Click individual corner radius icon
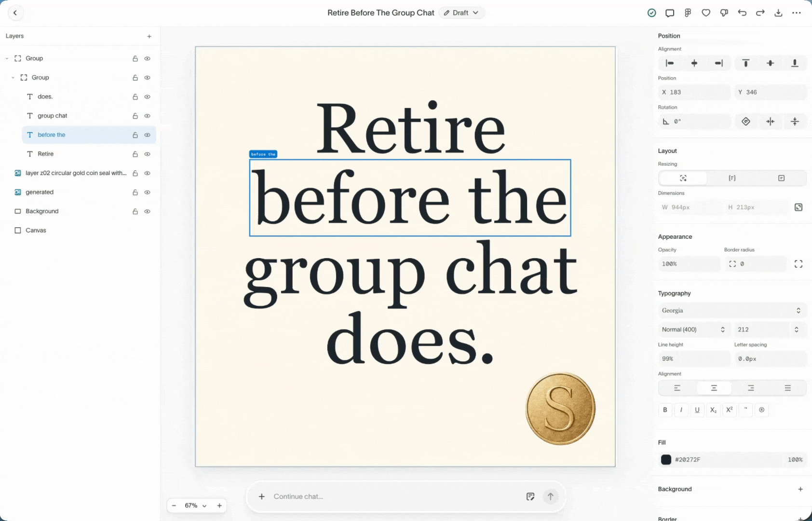The width and height of the screenshot is (812, 521). click(x=798, y=264)
